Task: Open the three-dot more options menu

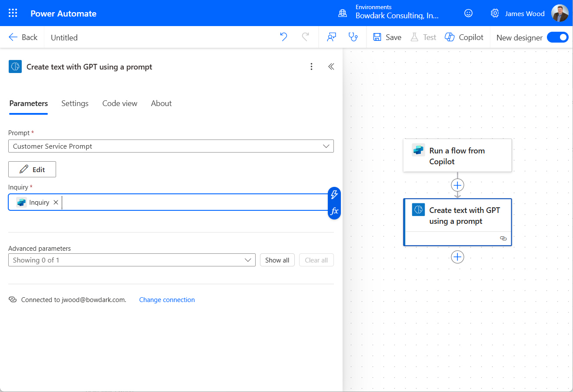Action: pos(311,66)
